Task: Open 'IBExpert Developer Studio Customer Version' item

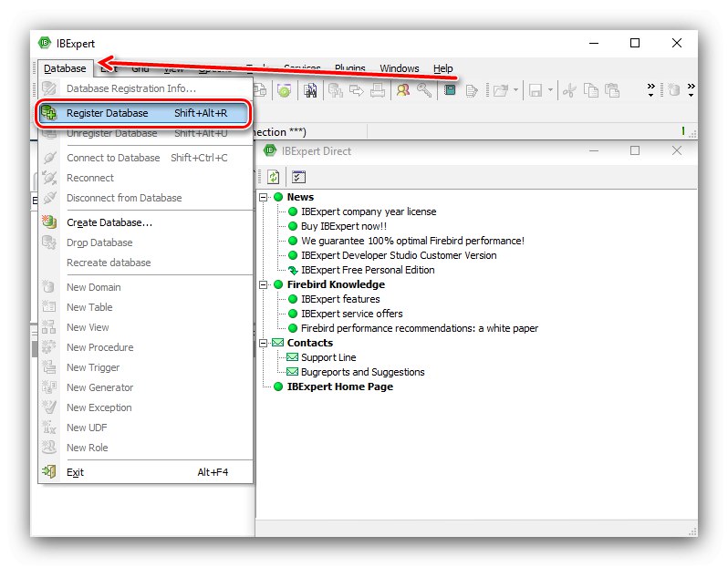Action: point(399,255)
